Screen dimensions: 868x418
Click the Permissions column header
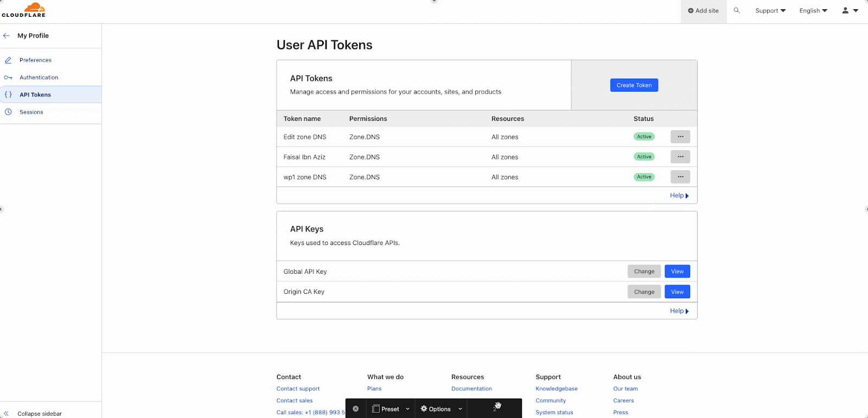click(x=368, y=119)
